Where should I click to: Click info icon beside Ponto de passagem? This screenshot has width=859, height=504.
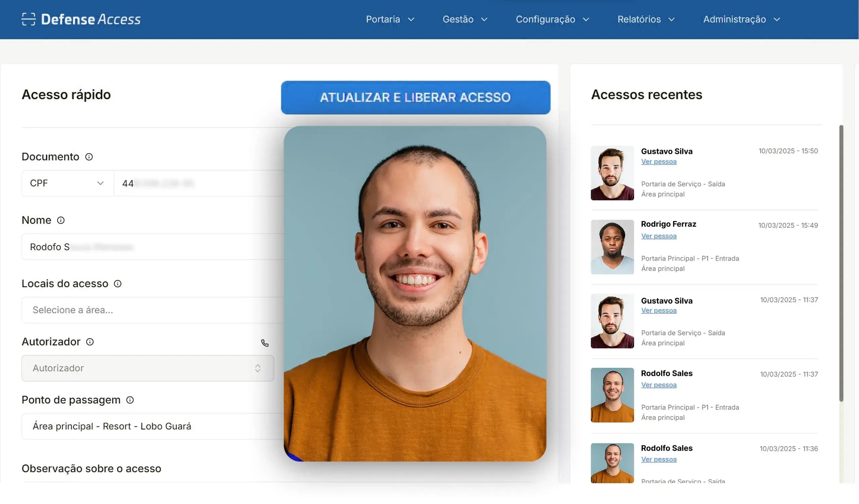[130, 400]
